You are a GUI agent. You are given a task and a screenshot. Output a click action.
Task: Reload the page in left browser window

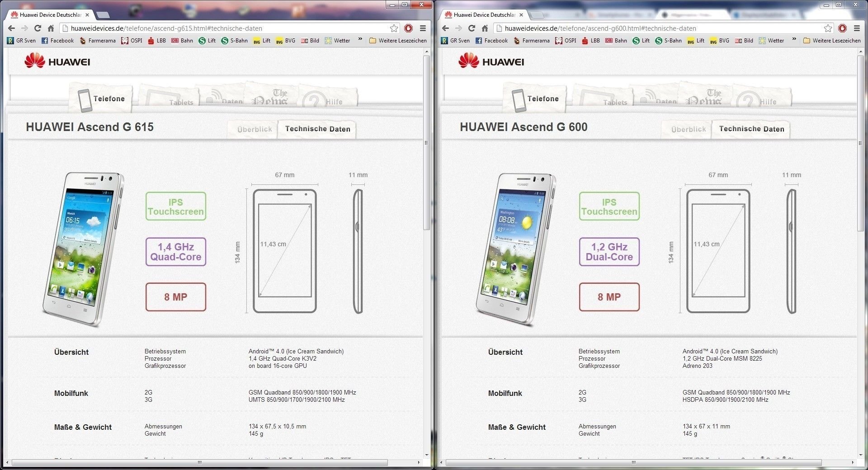pos(38,28)
